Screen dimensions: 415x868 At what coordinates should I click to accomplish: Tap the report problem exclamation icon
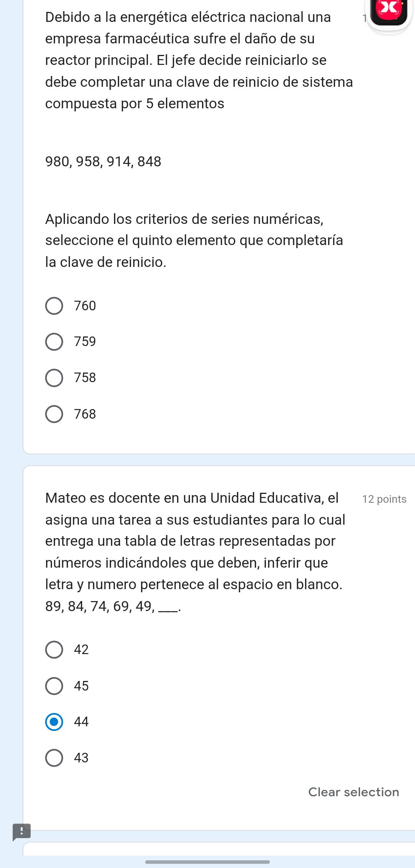pyautogui.click(x=21, y=832)
